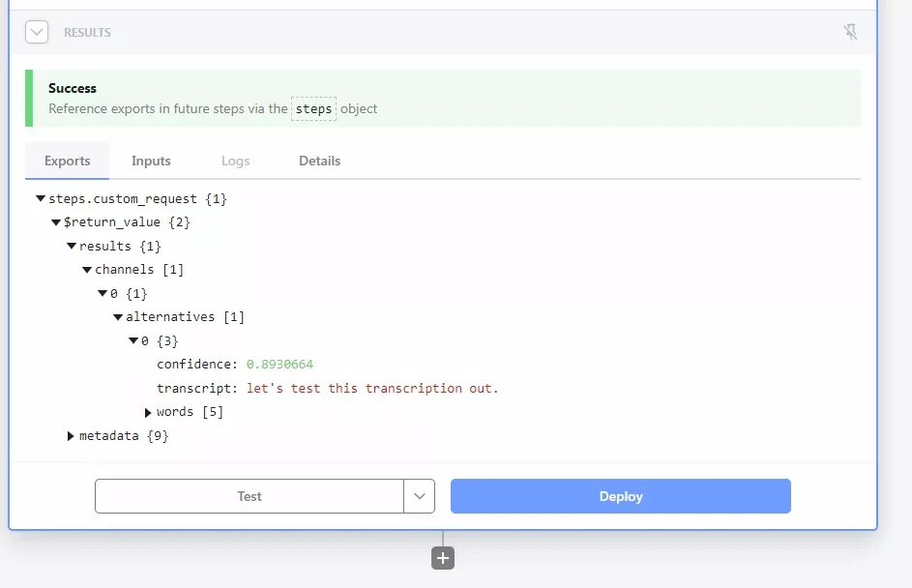
Task: Expand the words [5] node
Action: click(x=148, y=412)
